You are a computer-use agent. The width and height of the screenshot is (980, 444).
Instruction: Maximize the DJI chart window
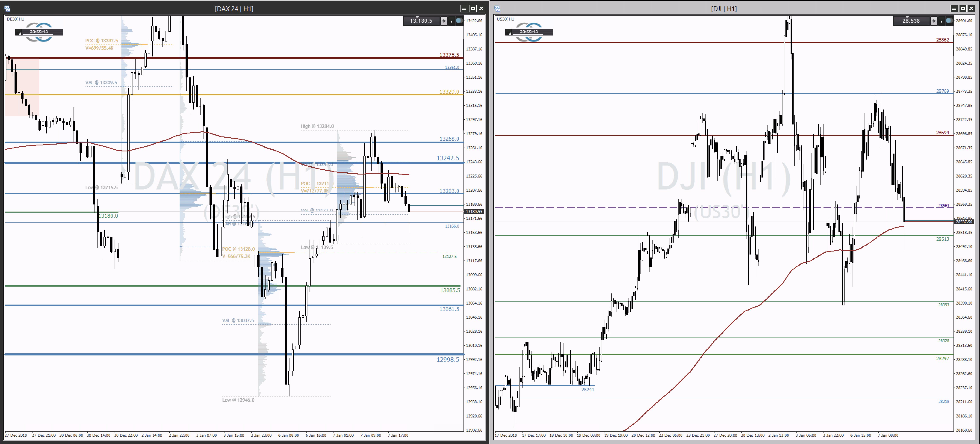[963, 8]
